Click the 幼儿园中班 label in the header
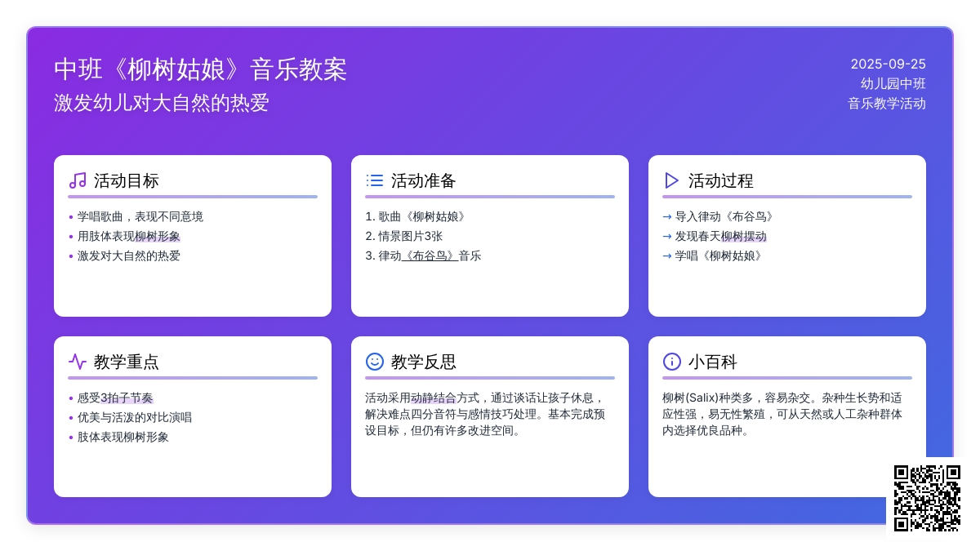This screenshot has height=551, width=980. 893,83
